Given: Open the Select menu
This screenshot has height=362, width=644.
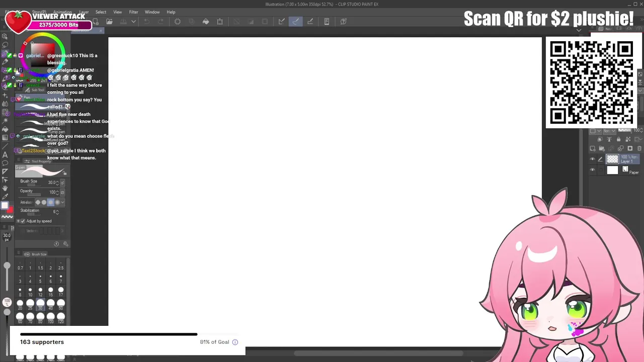Looking at the screenshot, I should [x=101, y=12].
